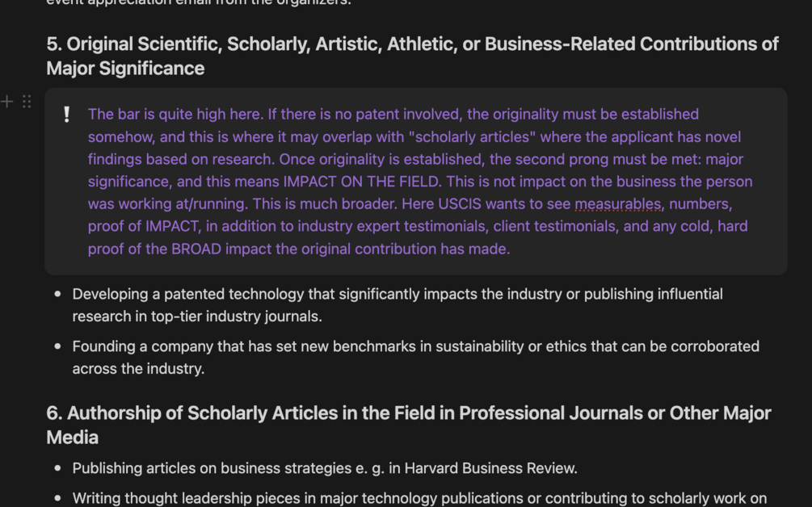Viewport: 812px width, 507px height.
Task: Click the heading "5. Original Scientific, Scholarly" contributions
Action: click(x=412, y=56)
